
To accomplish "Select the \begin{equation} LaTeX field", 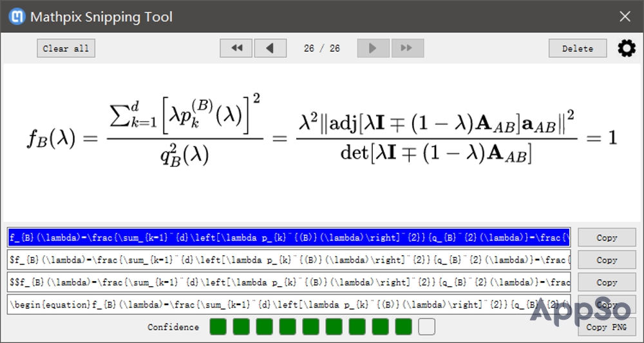I will pos(289,304).
